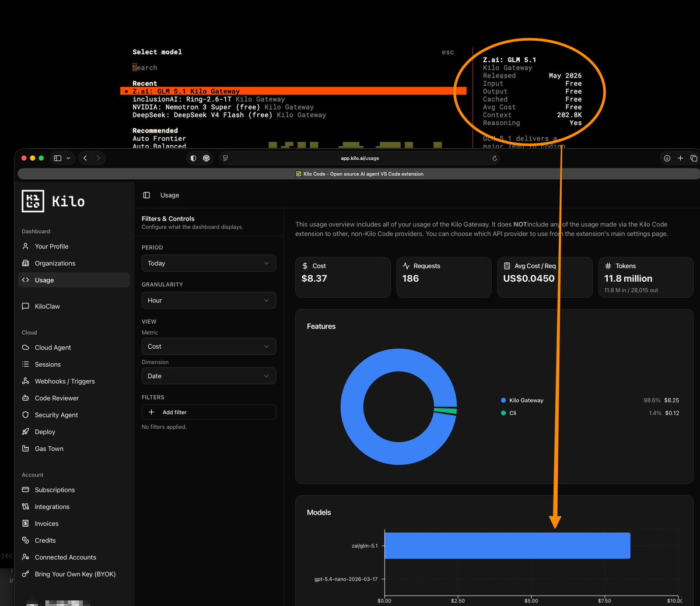
Task: Click the Safari sidebar toggle icon
Action: click(57, 158)
